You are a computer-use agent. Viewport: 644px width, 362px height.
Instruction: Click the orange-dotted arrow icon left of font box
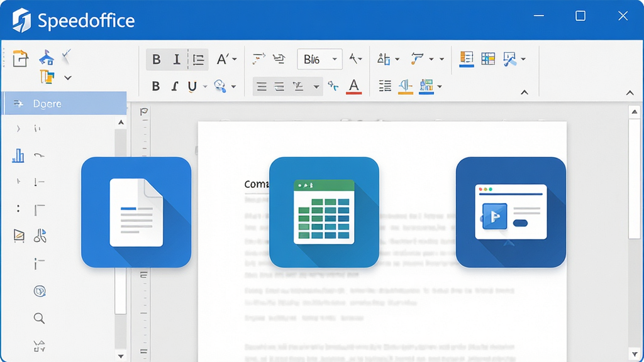(258, 58)
